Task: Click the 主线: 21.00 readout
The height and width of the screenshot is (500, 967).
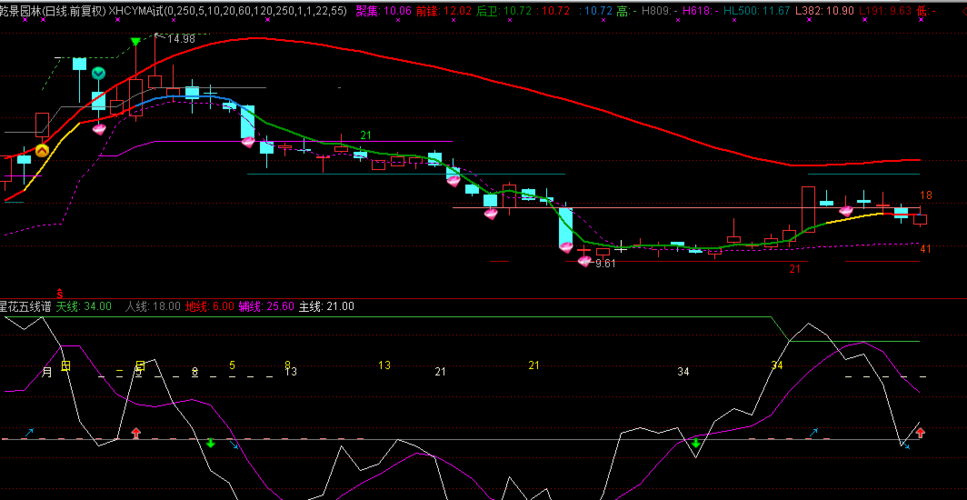Action: click(x=327, y=306)
